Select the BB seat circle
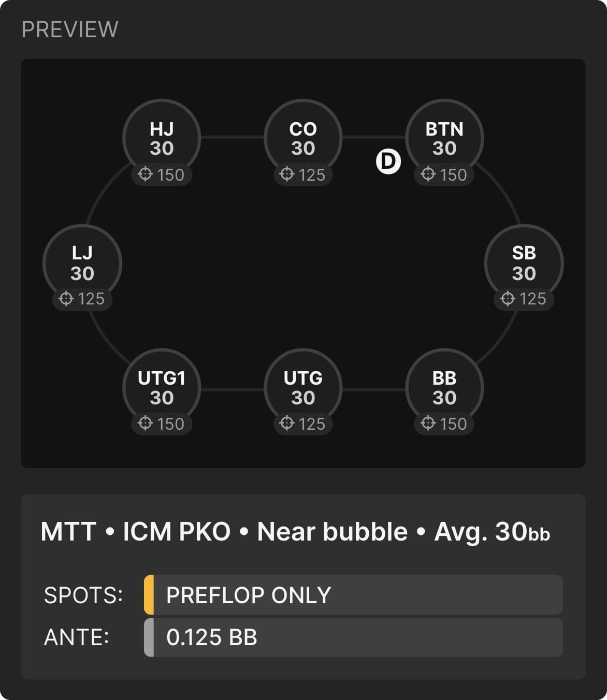Image resolution: width=607 pixels, height=700 pixels. coord(444,388)
